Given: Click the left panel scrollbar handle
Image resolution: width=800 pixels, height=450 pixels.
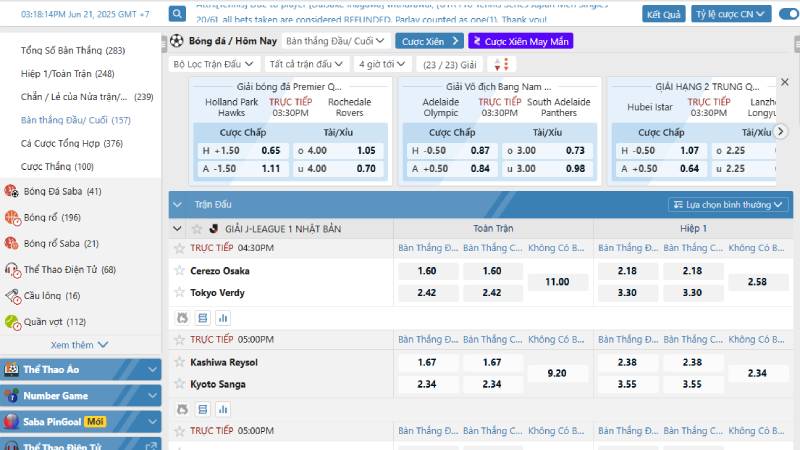Looking at the screenshot, I should (x=164, y=44).
